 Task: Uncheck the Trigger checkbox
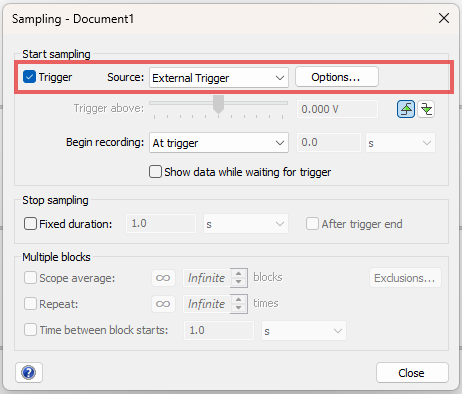[29, 77]
